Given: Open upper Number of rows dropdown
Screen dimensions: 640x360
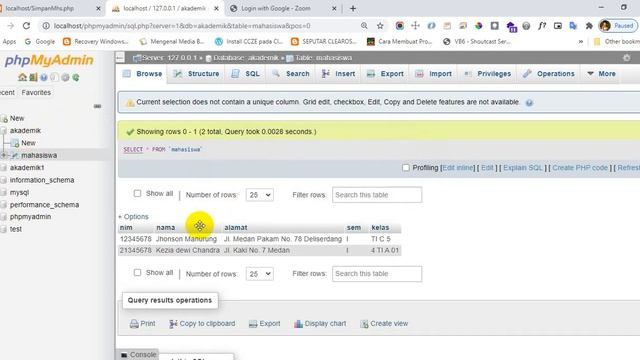Looking at the screenshot, I should [260, 195].
